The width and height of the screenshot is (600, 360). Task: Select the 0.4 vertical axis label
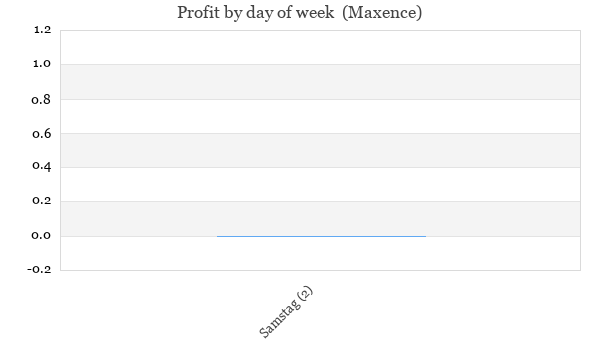(x=41, y=166)
